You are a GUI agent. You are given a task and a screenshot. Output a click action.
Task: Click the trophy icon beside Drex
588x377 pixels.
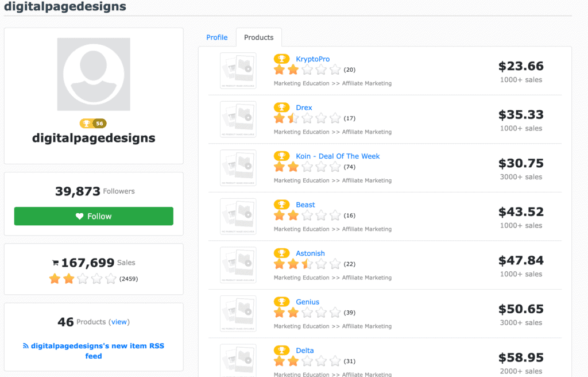tap(281, 107)
